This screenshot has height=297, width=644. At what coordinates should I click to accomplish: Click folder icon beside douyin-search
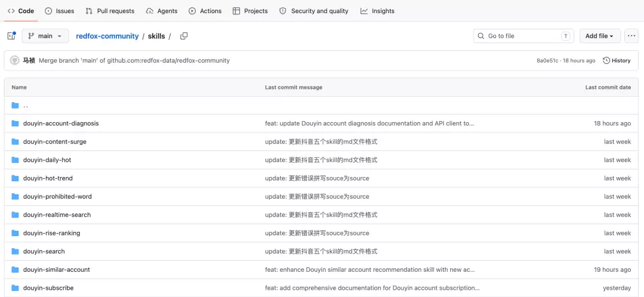[15, 252]
